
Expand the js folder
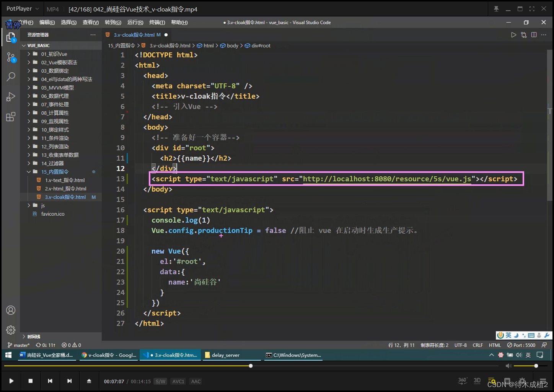point(61,205)
